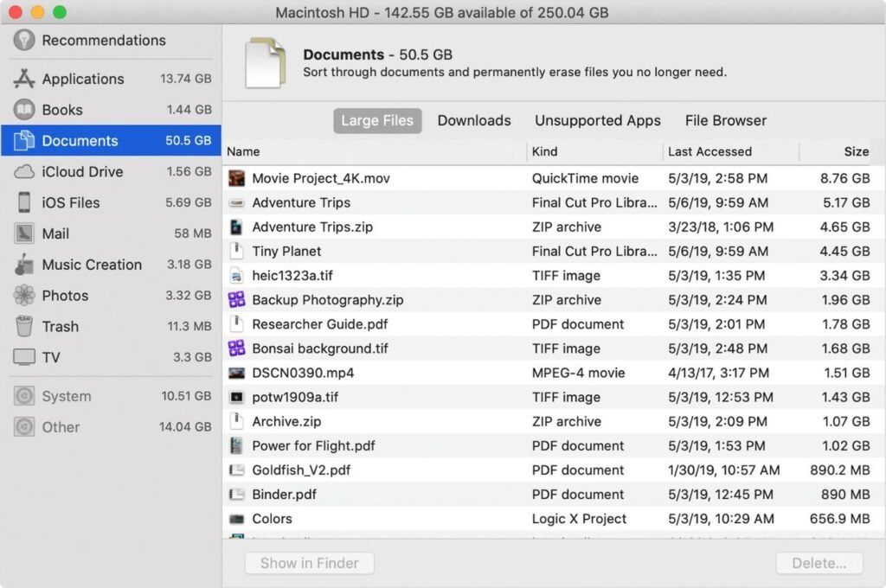Click the Delete... button

(819, 563)
